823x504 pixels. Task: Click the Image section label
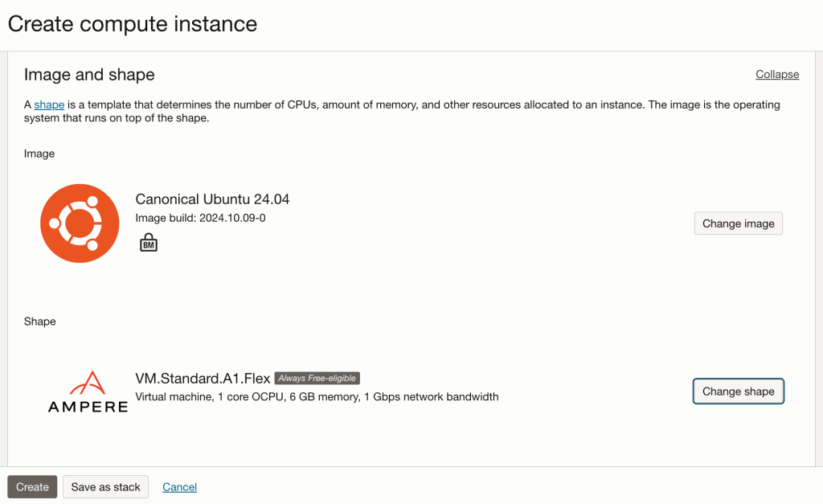39,154
